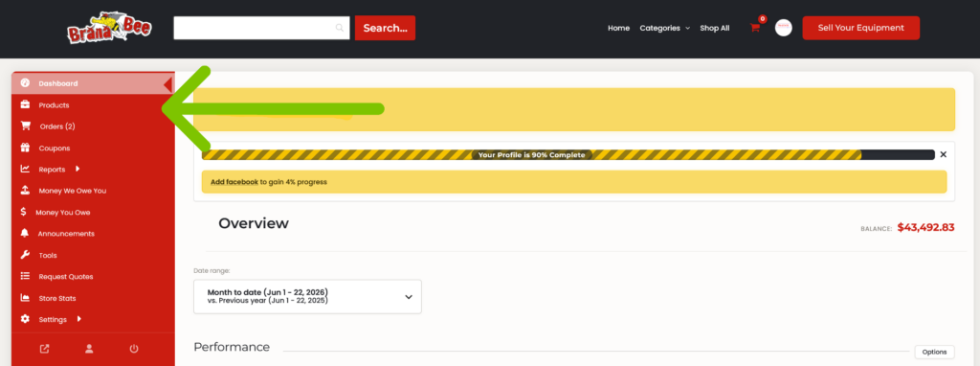Open Products in the sidebar
This screenshot has height=366, width=980.
pos(93,105)
